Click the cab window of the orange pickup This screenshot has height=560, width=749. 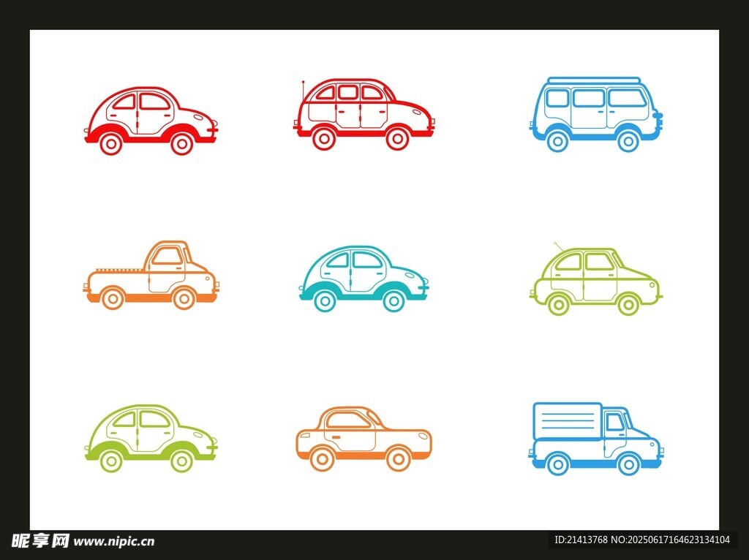[x=169, y=256]
